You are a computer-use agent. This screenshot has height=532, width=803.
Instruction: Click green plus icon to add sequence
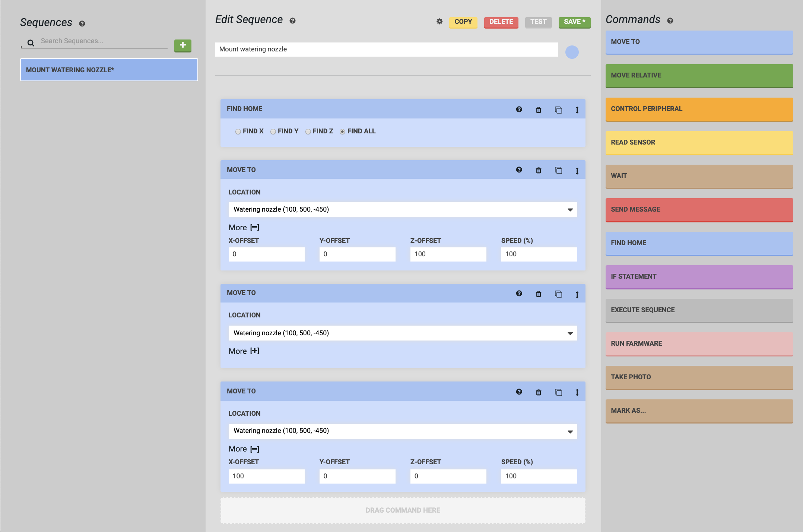click(x=182, y=45)
